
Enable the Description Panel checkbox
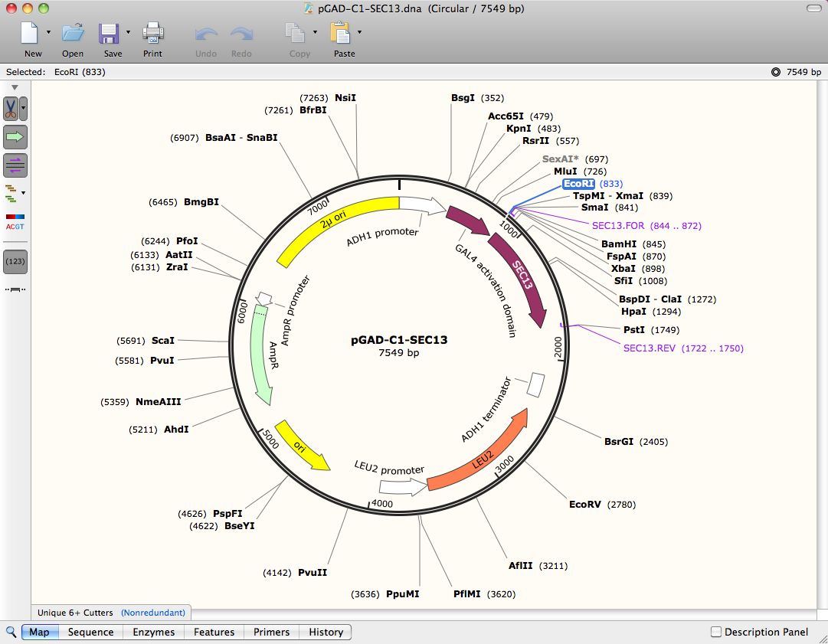716,632
